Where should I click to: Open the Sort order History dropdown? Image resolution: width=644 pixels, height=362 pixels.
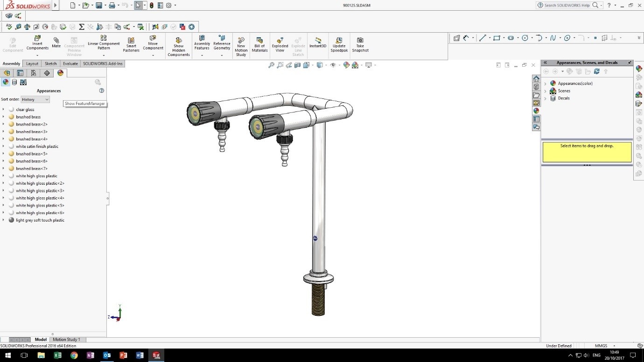click(36, 99)
